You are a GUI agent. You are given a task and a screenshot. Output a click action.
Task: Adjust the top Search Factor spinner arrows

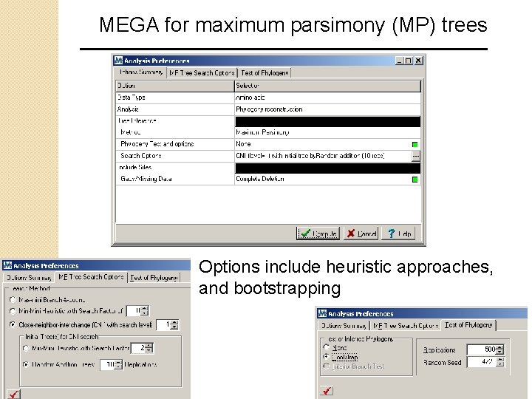pyautogui.click(x=145, y=310)
